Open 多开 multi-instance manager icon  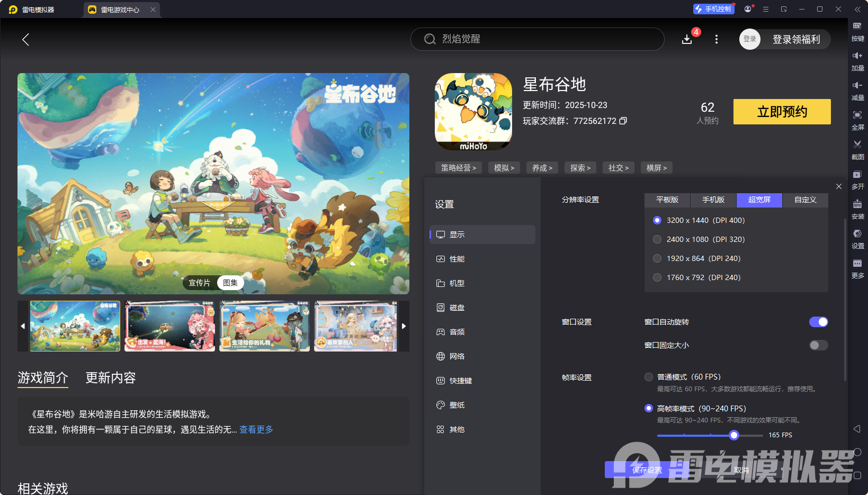[857, 179]
